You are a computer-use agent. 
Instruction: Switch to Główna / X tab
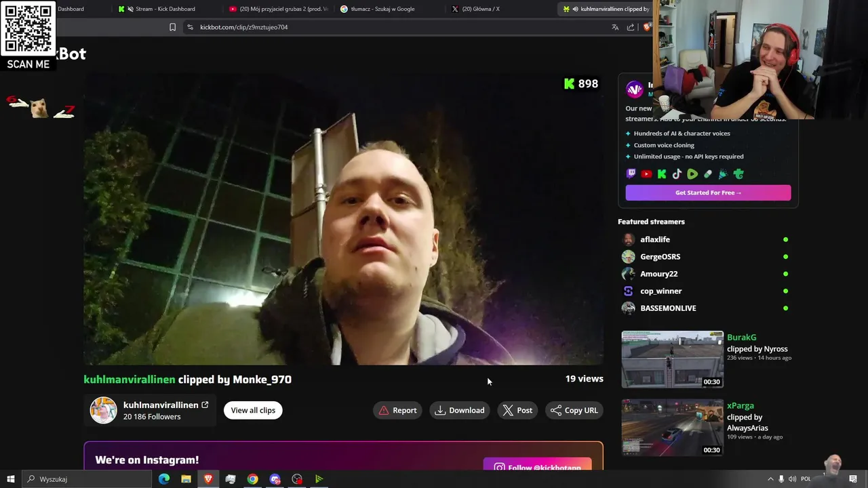click(x=502, y=9)
